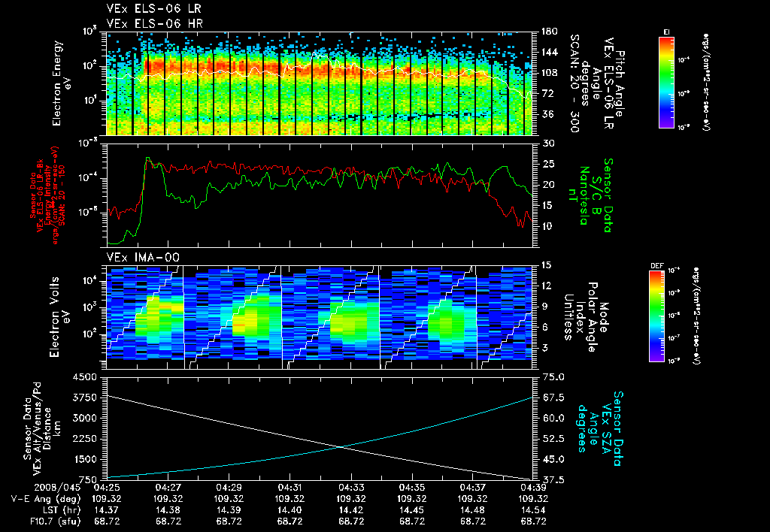Viewport: 770px width, 532px height.
Task: Click the 'Electron Energy eV' axis label
Action: point(62,83)
